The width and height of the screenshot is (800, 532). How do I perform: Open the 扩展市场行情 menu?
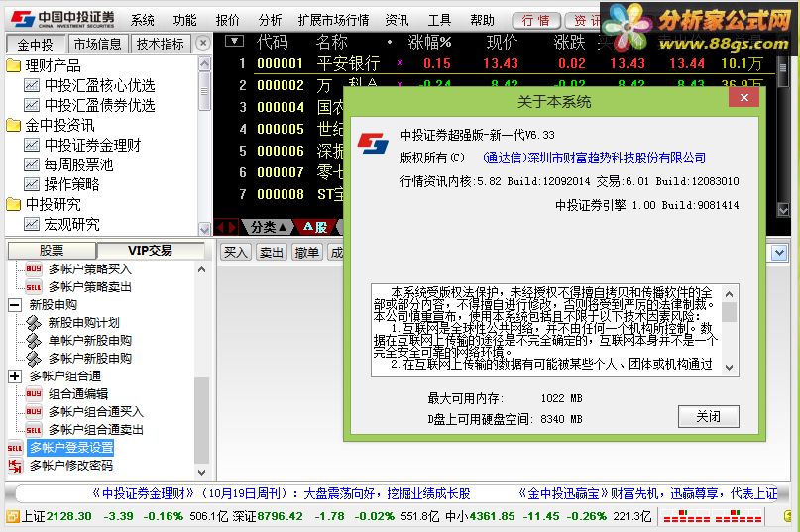334,20
